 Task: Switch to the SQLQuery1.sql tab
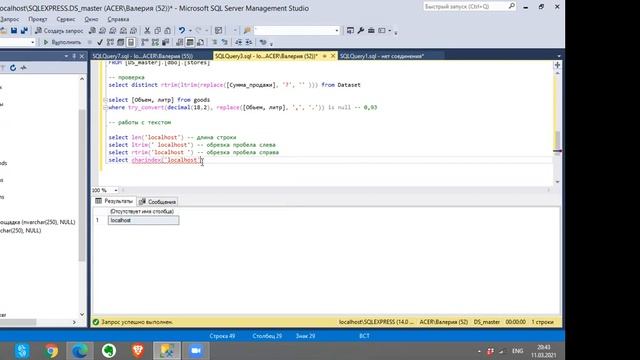[382, 56]
